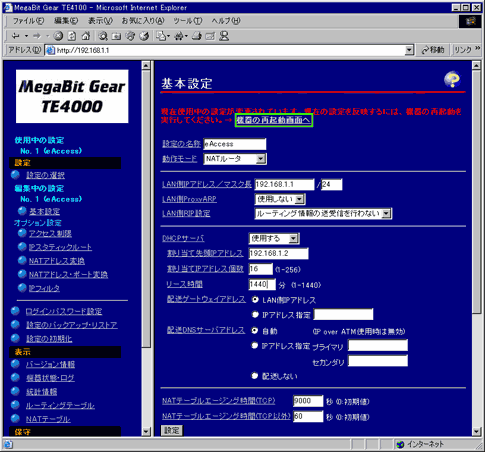Open IPスタティックルート sidebar link

tap(60, 247)
